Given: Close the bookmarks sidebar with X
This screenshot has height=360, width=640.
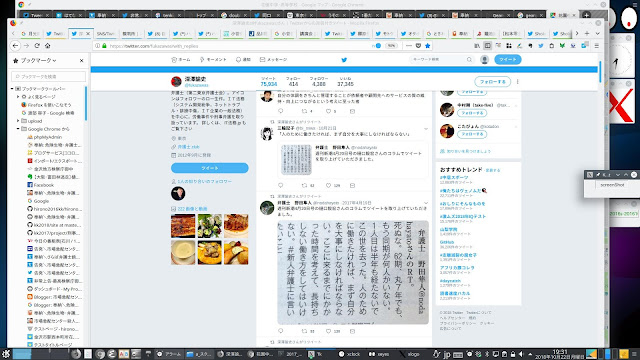Looking at the screenshot, I should [x=82, y=60].
